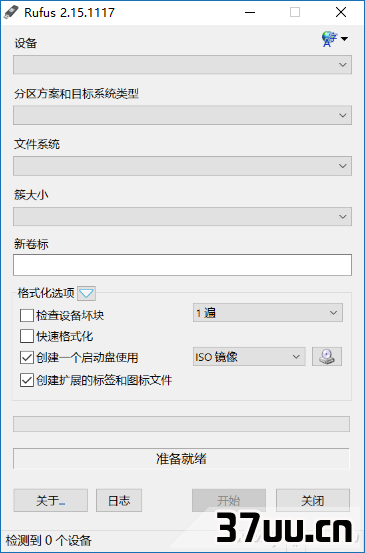Click into the 新卷标 text field
This screenshot has width=365, height=553.
click(182, 265)
